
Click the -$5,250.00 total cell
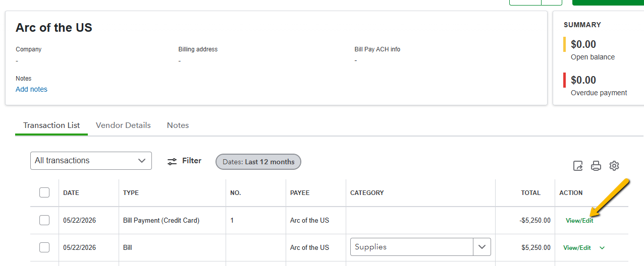click(535, 220)
